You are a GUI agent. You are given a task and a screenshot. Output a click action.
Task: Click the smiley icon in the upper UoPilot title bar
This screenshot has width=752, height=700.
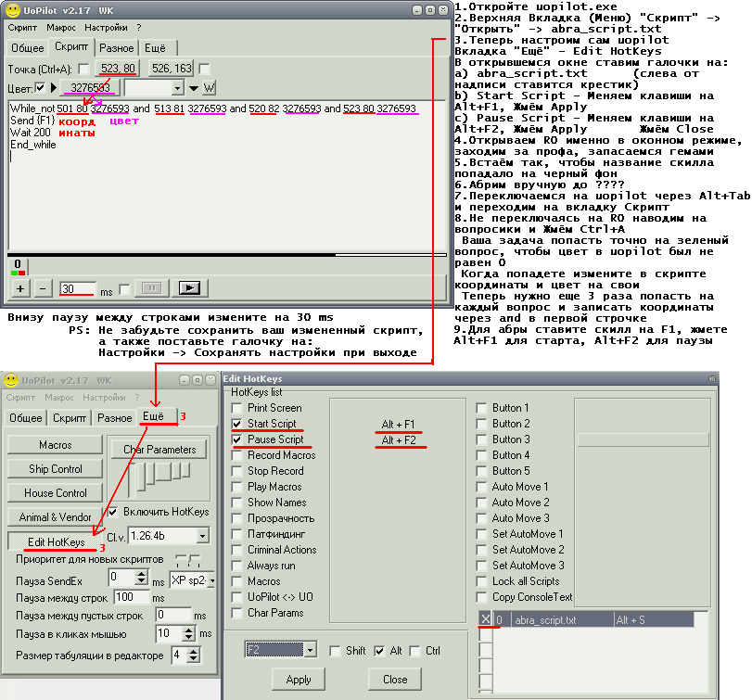tap(13, 10)
